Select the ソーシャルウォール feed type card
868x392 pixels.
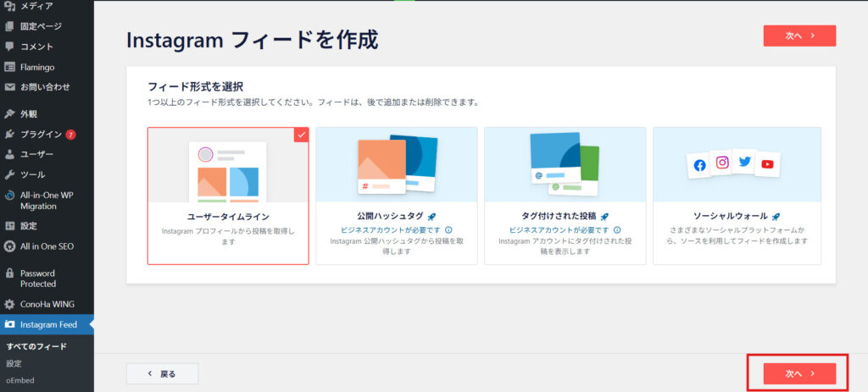pos(737,196)
